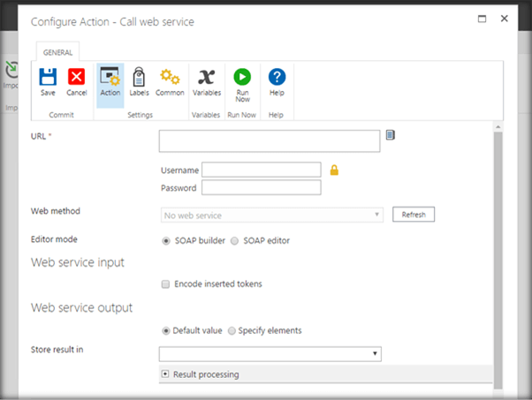
Task: Click the 'Editor mode' label
Action: pyautogui.click(x=54, y=239)
